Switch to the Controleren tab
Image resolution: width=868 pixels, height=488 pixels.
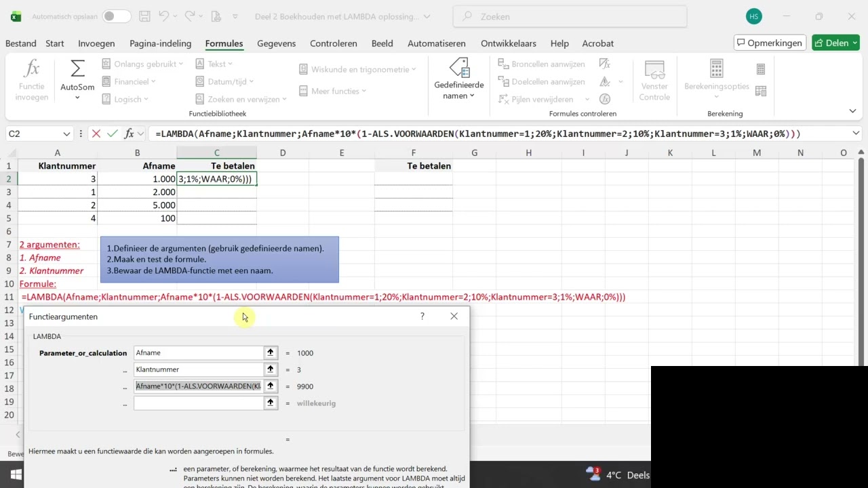[334, 43]
